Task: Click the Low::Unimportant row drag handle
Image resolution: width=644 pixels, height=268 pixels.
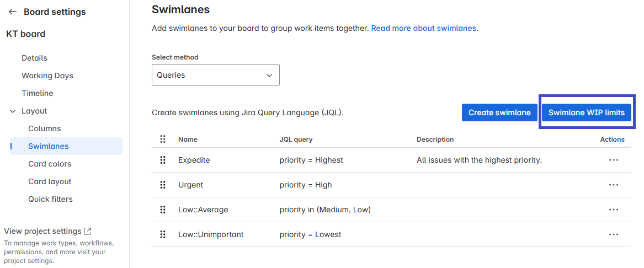Action: pyautogui.click(x=163, y=234)
